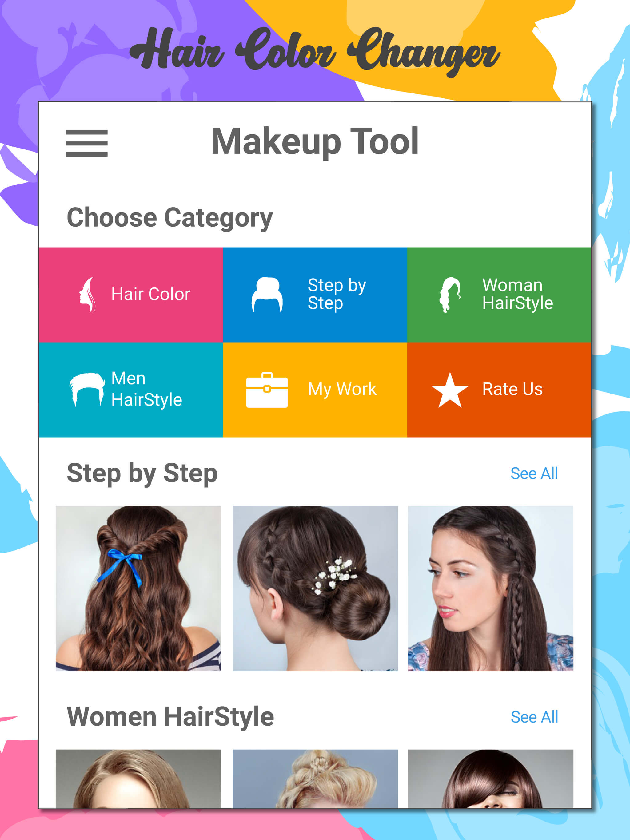The width and height of the screenshot is (630, 840).
Task: Tap the star Rate Us icon
Action: tap(450, 390)
